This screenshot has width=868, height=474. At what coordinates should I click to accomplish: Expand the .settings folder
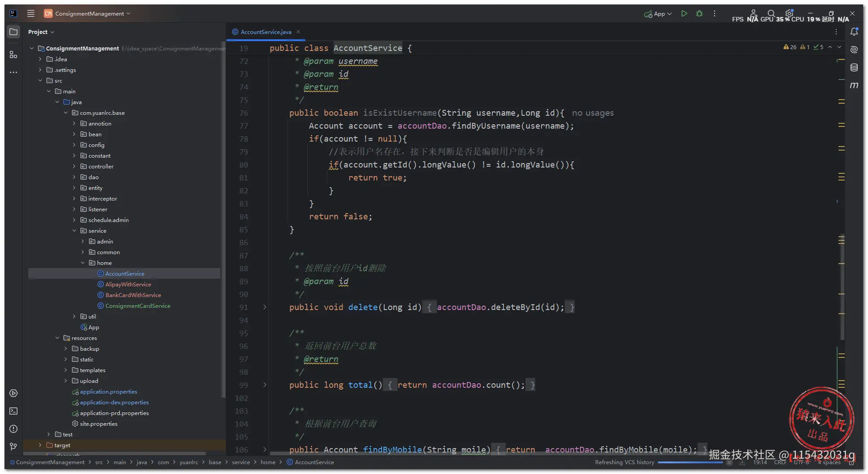40,70
